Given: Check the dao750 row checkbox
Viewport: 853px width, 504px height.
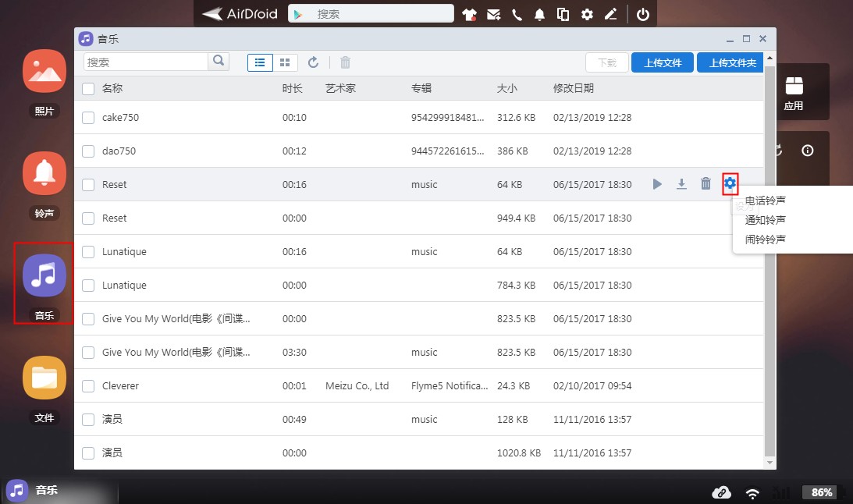Looking at the screenshot, I should point(88,151).
